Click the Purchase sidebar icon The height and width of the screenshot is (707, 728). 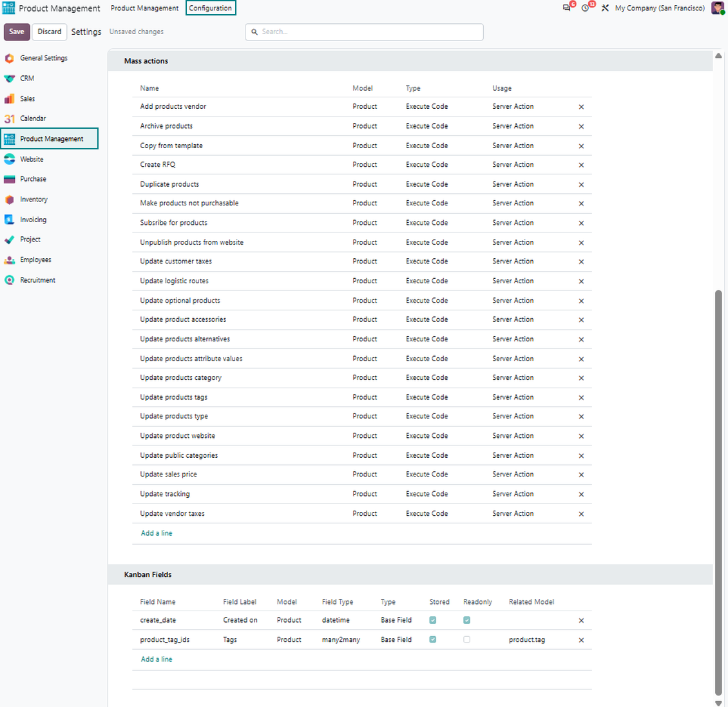[x=9, y=179]
